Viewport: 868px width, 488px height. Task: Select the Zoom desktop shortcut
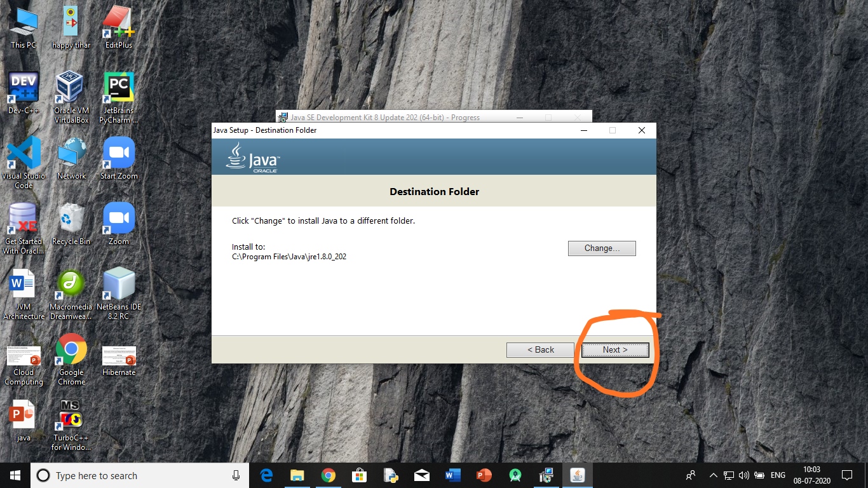point(119,224)
